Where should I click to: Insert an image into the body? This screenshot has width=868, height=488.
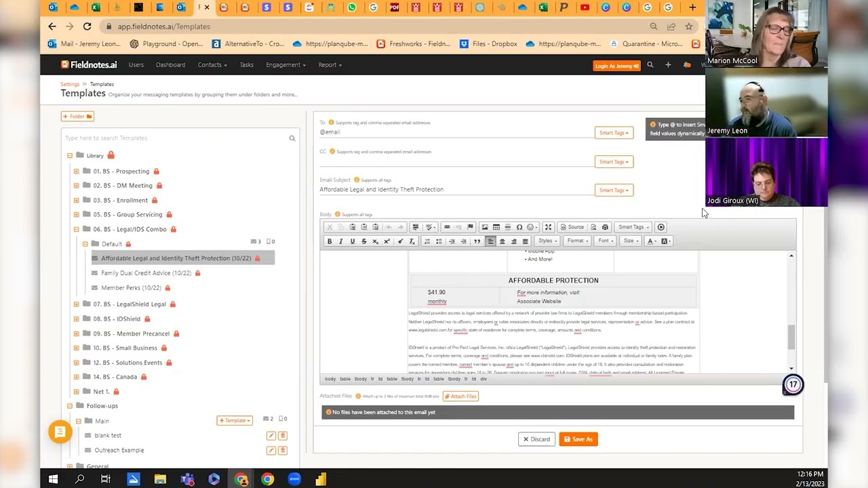point(484,227)
